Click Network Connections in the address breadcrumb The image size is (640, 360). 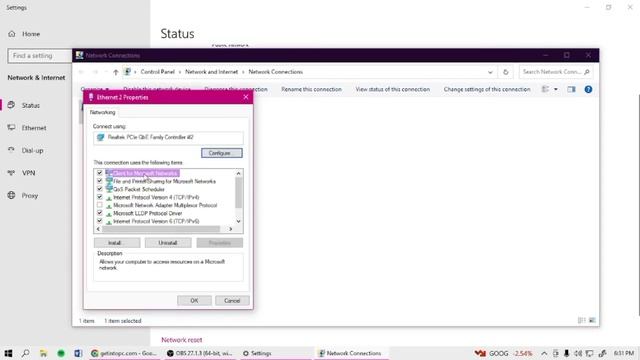point(276,72)
